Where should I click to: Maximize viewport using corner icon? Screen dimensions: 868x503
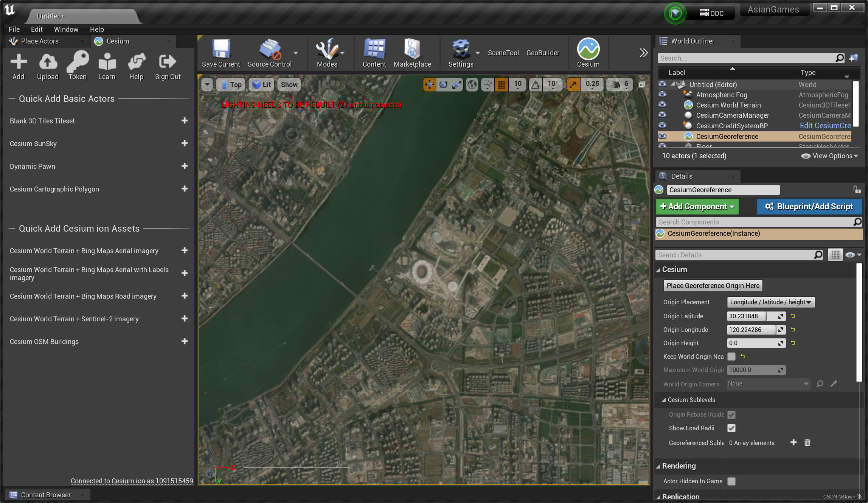(642, 85)
